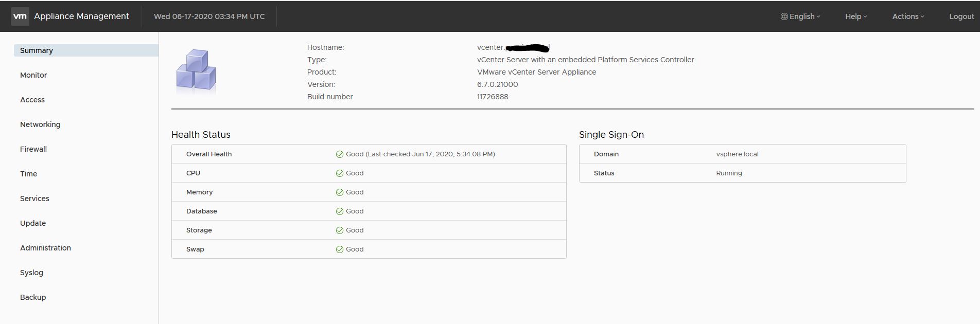Click the Product: label
This screenshot has height=324, width=980.
(322, 72)
